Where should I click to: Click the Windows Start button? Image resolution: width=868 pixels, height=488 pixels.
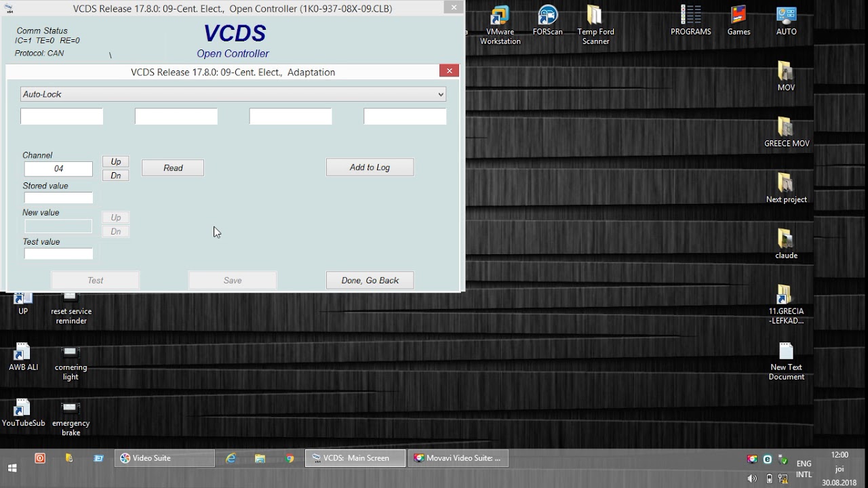(12, 468)
